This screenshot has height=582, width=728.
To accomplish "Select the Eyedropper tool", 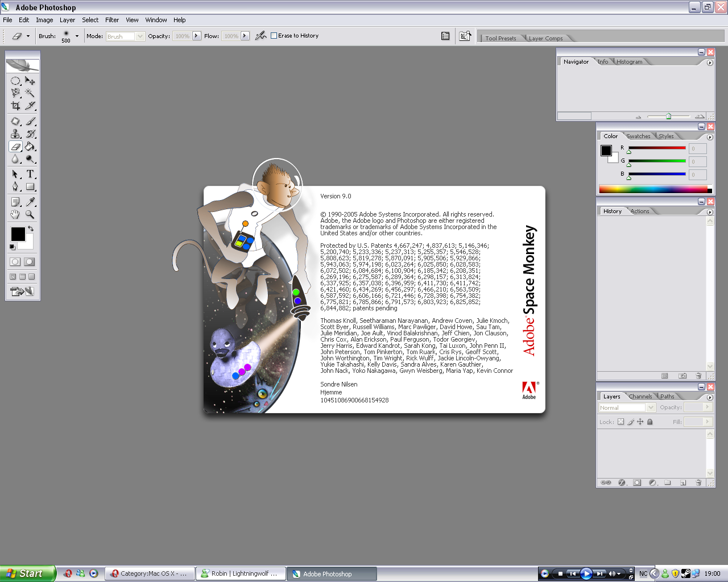I will (x=30, y=202).
